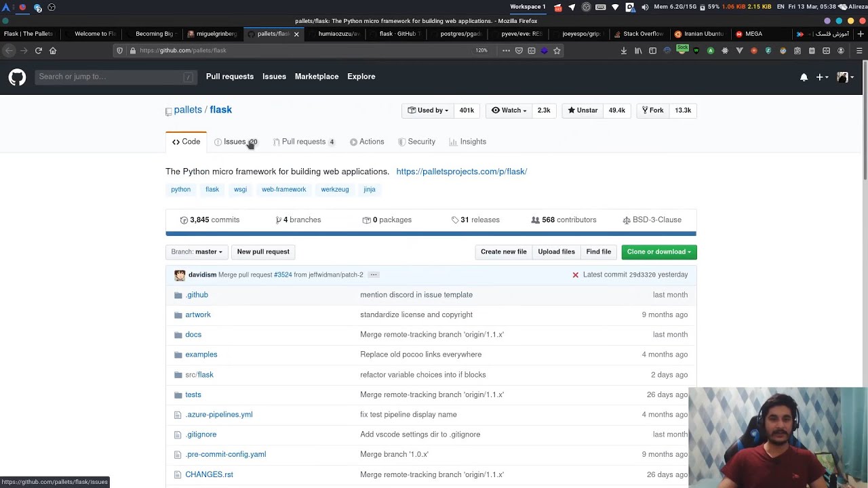
Task: Click Create new file button
Action: click(x=504, y=252)
